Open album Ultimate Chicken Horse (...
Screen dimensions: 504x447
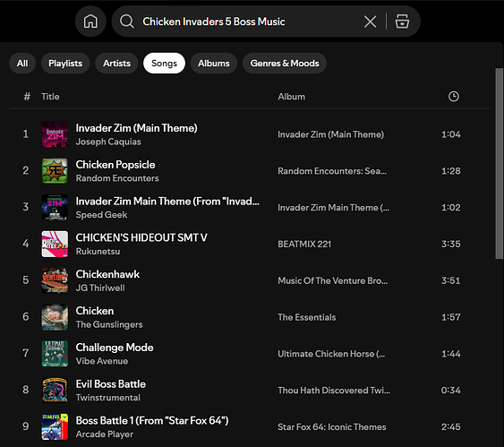point(331,354)
